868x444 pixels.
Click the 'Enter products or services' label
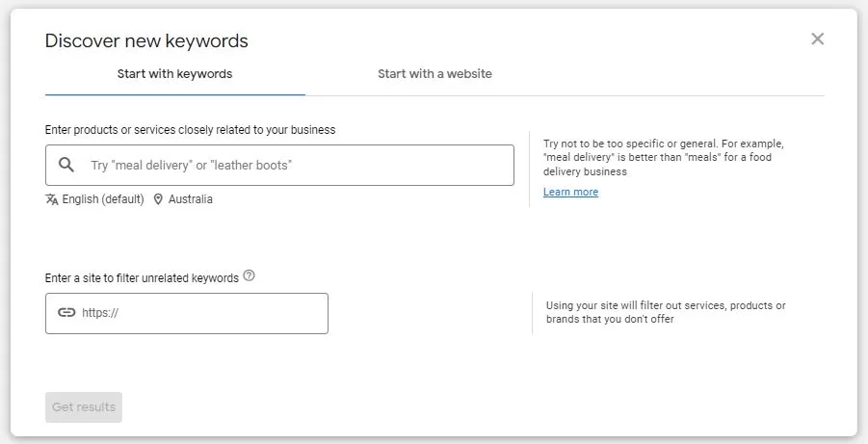tap(190, 129)
